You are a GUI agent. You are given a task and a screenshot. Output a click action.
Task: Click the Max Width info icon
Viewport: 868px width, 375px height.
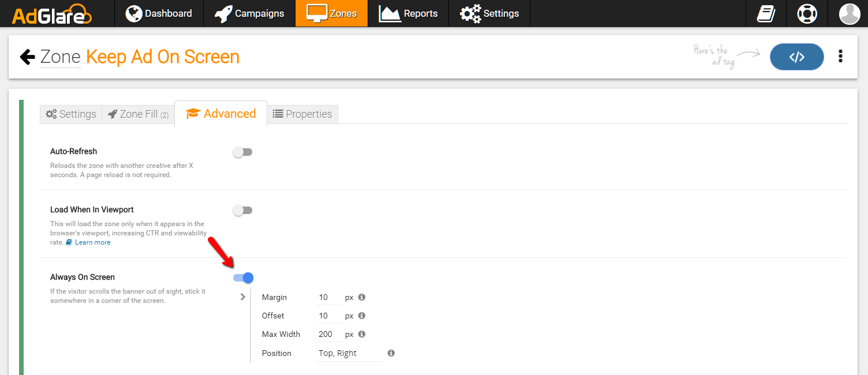point(362,334)
